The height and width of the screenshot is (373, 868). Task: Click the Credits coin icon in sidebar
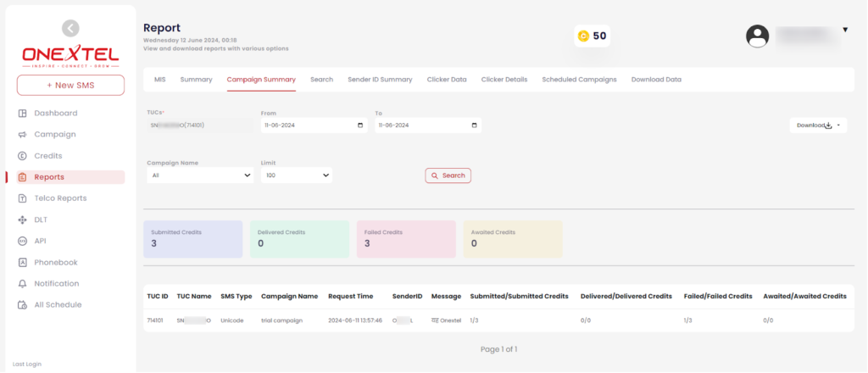(23, 156)
